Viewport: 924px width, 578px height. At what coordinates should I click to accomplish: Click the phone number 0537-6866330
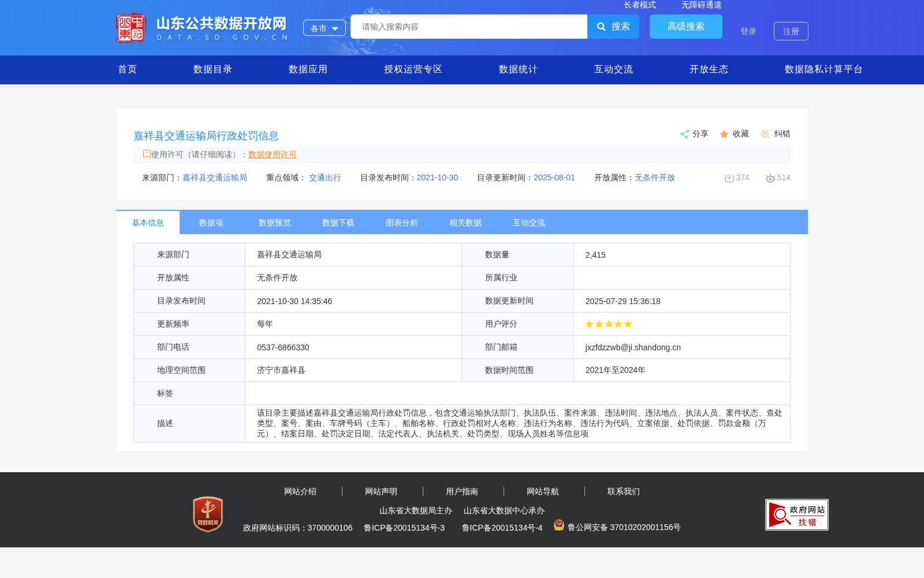(x=283, y=347)
